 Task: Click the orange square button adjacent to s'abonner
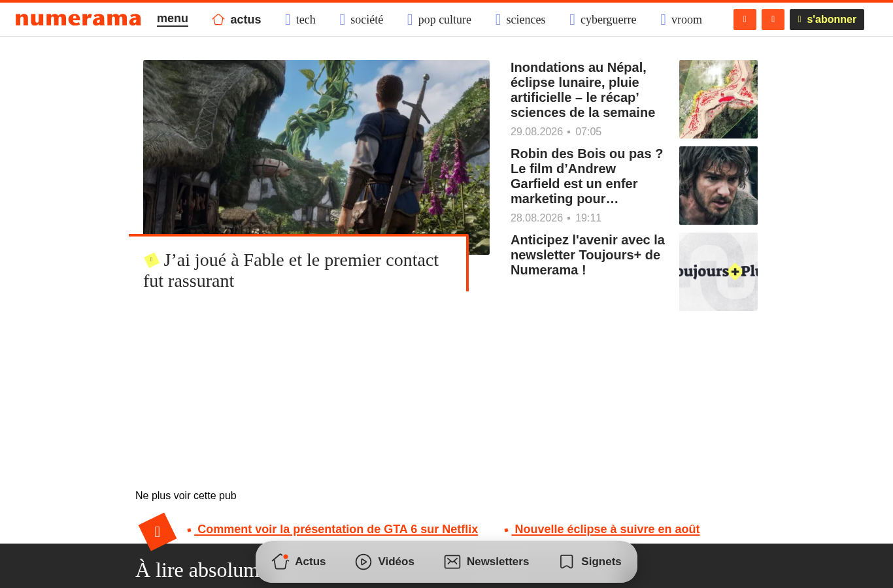click(773, 20)
